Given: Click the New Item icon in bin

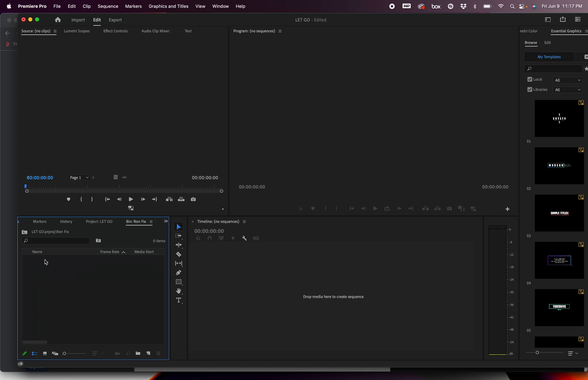Looking at the screenshot, I should pyautogui.click(x=148, y=353).
